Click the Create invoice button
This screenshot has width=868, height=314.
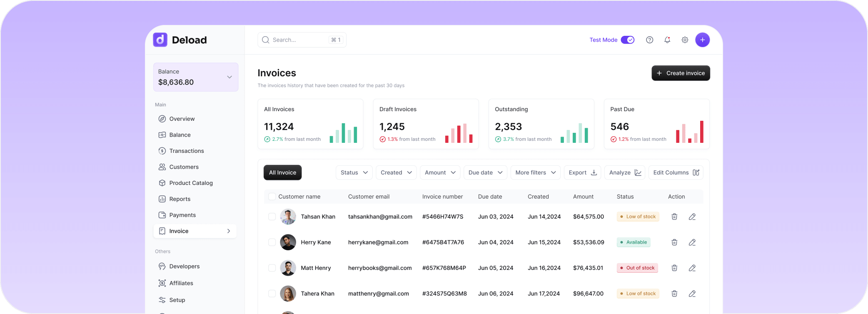coord(681,73)
